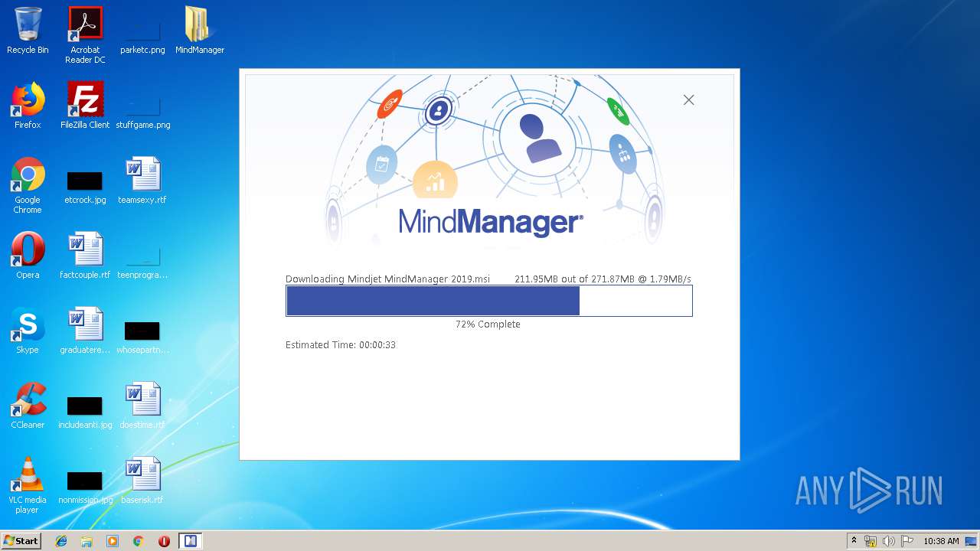Launch CCleaner desktop shortcut

click(x=28, y=406)
